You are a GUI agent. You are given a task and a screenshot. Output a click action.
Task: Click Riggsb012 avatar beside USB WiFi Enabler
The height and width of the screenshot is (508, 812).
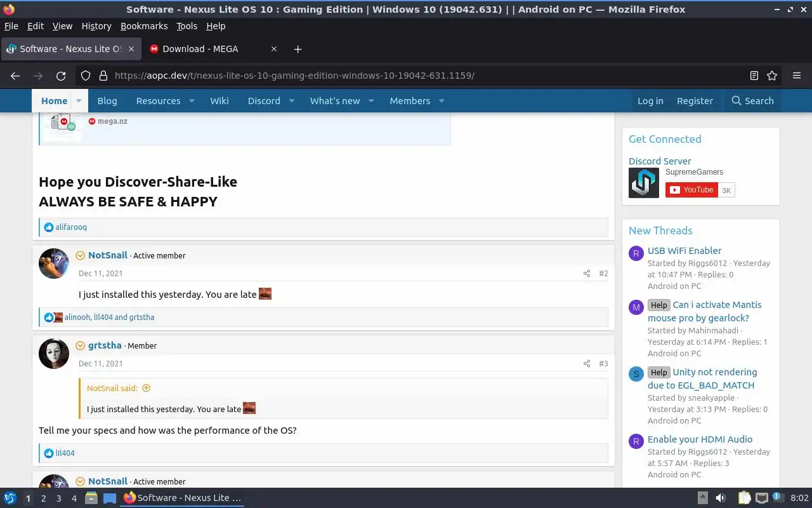point(636,254)
